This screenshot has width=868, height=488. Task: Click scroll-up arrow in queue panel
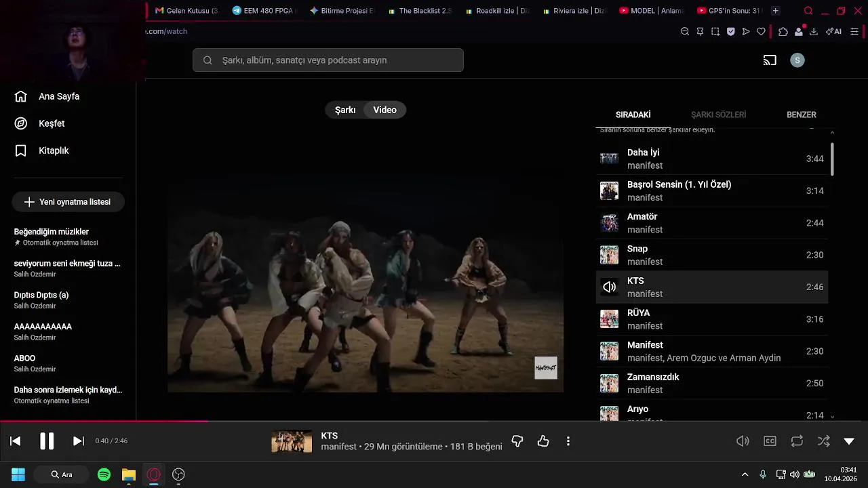click(832, 132)
